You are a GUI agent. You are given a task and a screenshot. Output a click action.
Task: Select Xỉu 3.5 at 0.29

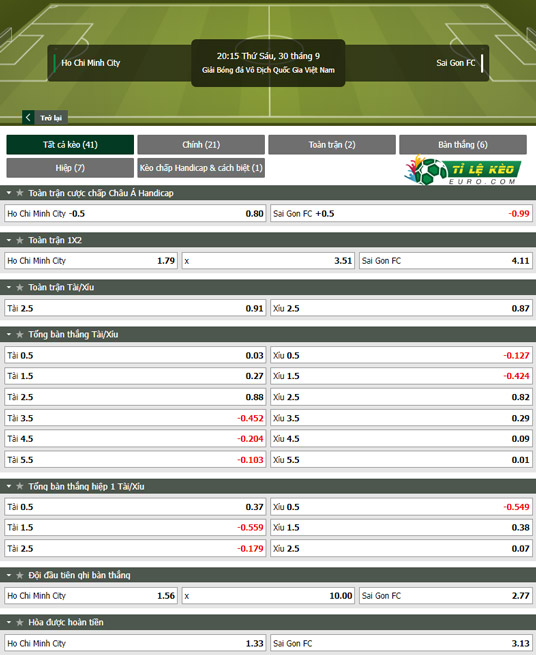[401, 418]
